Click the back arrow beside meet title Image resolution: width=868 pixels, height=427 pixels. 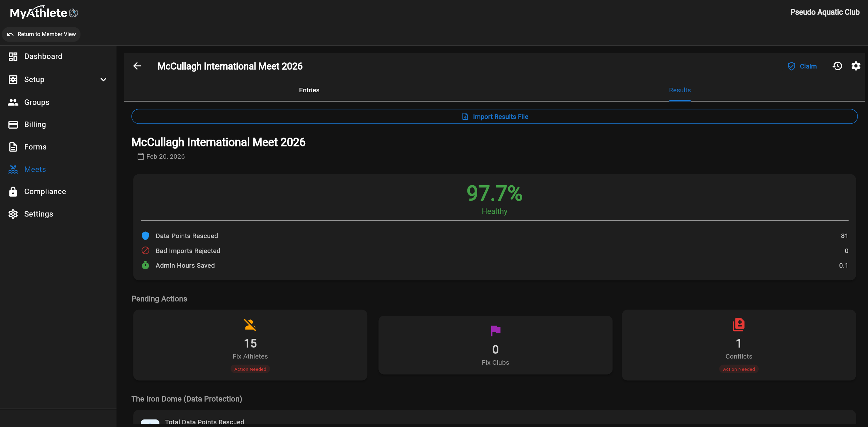coord(137,66)
